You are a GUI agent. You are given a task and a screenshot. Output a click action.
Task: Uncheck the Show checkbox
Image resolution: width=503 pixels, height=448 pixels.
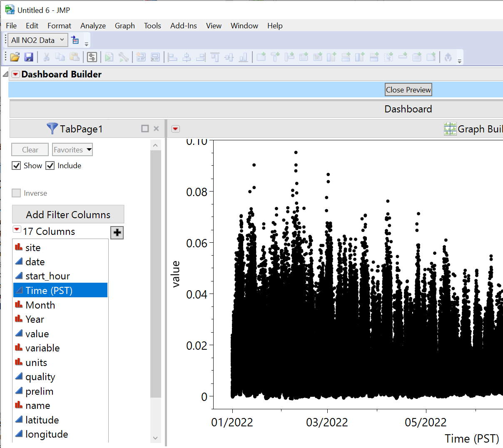[x=16, y=166]
